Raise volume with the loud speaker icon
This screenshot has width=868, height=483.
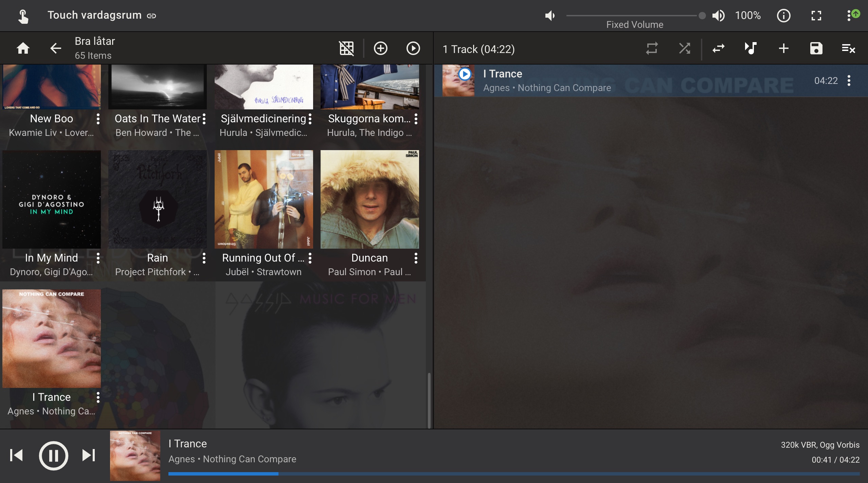pyautogui.click(x=718, y=16)
